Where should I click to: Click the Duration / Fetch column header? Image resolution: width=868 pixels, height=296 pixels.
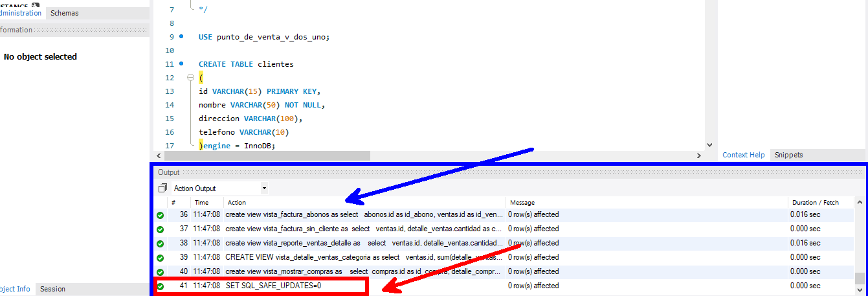(815, 203)
